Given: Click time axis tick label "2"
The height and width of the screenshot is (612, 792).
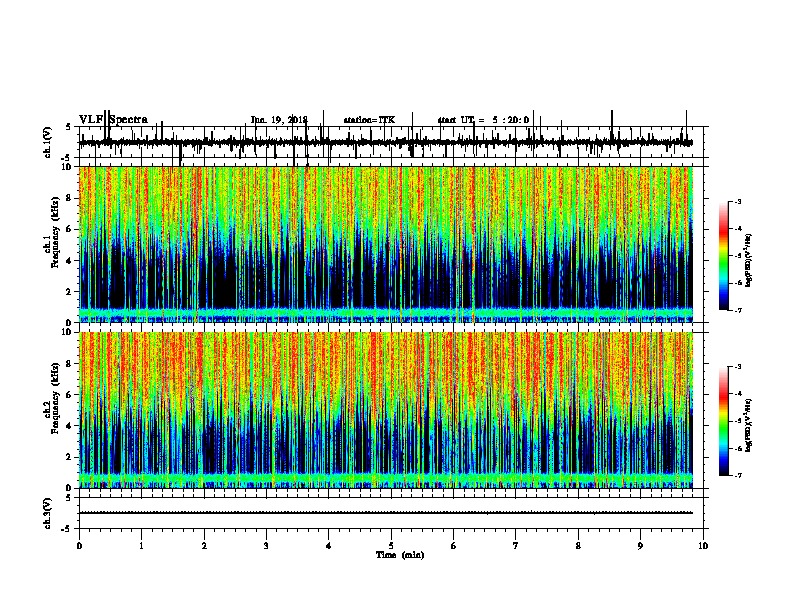Looking at the screenshot, I should click(204, 546).
